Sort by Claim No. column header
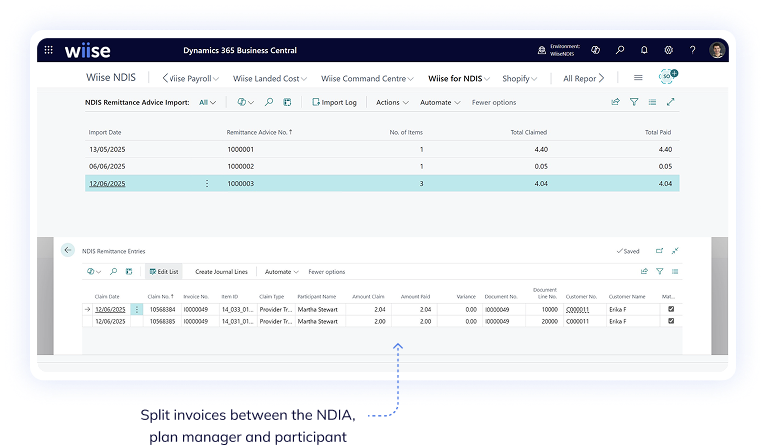 point(160,297)
